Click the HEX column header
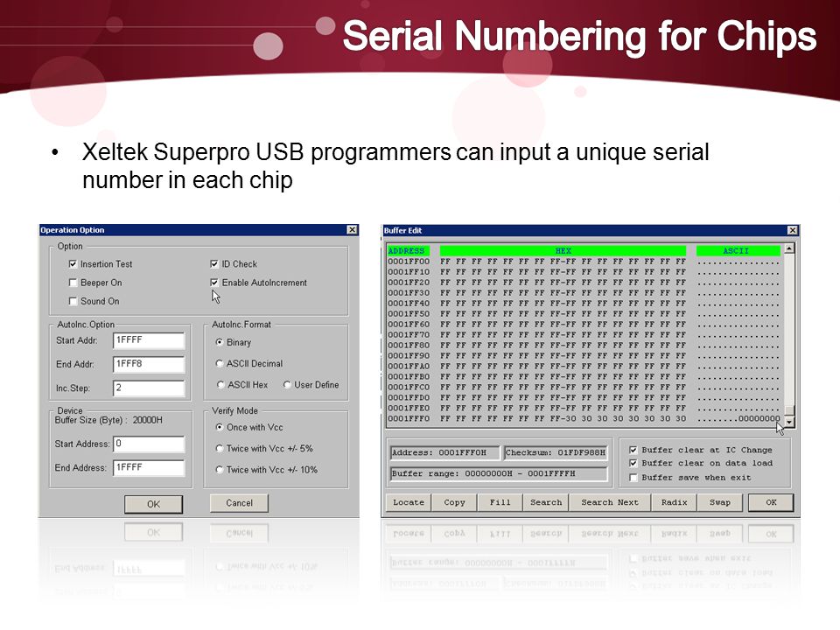 click(563, 251)
